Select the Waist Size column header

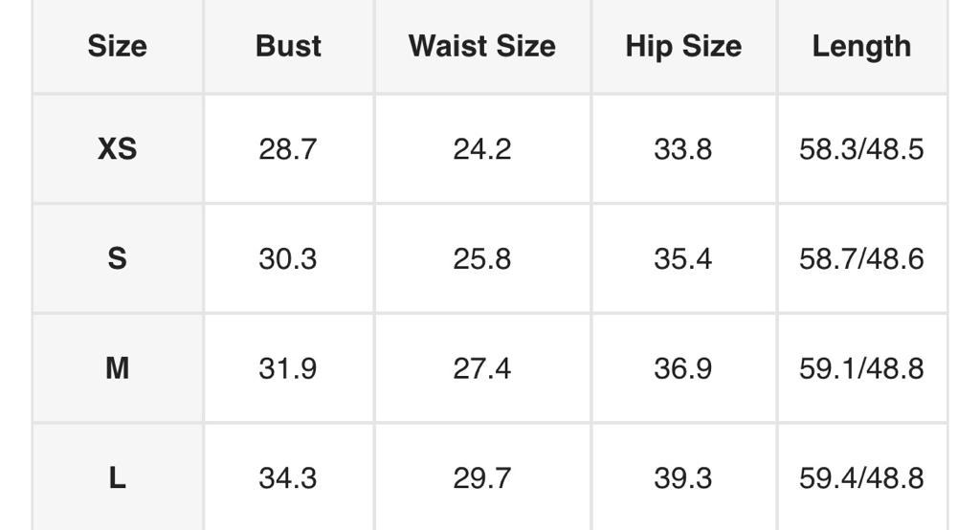click(481, 46)
